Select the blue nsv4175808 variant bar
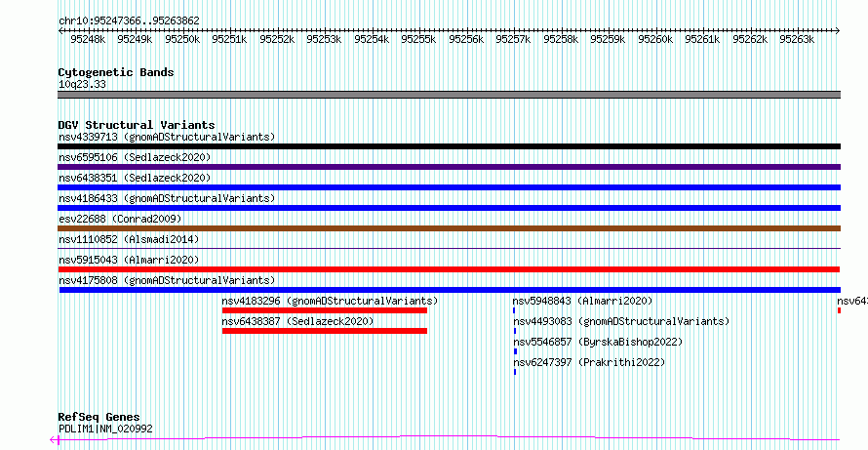 [x=450, y=290]
